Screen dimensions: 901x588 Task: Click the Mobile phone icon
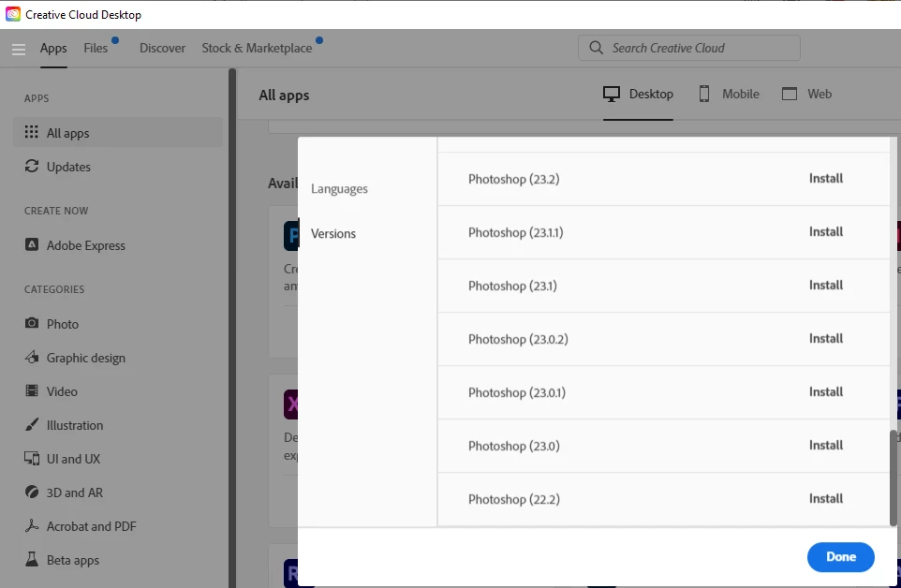point(704,94)
